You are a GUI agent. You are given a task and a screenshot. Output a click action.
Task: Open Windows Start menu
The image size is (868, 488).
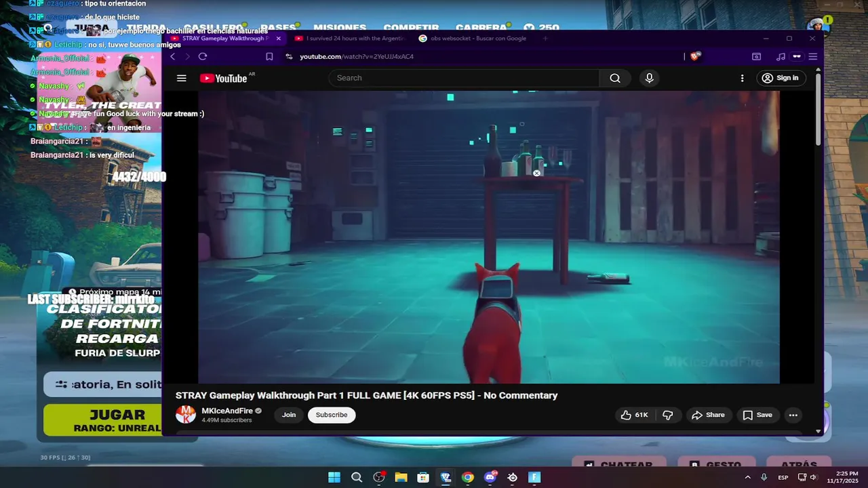[x=334, y=477]
